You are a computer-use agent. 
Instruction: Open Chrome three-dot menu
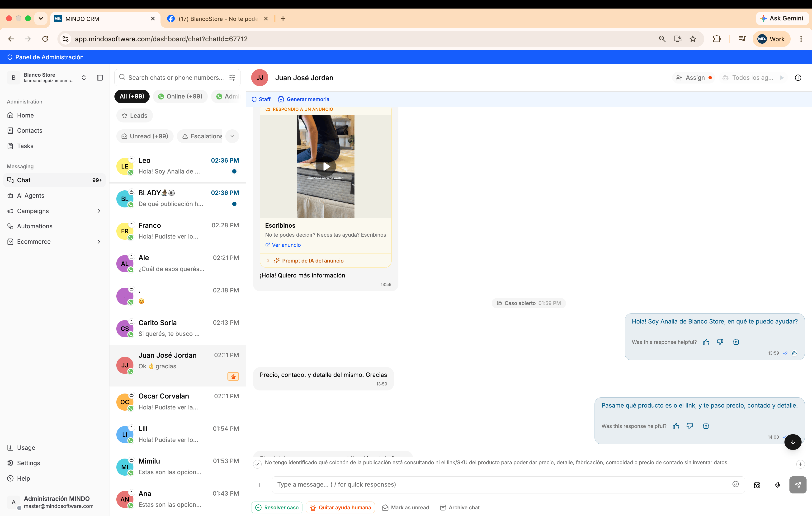(801, 39)
